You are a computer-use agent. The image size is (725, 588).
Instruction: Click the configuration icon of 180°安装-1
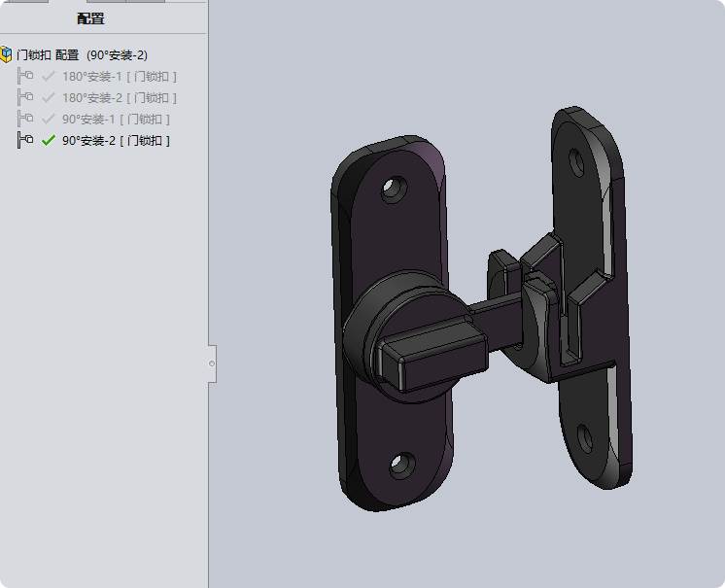click(25, 76)
